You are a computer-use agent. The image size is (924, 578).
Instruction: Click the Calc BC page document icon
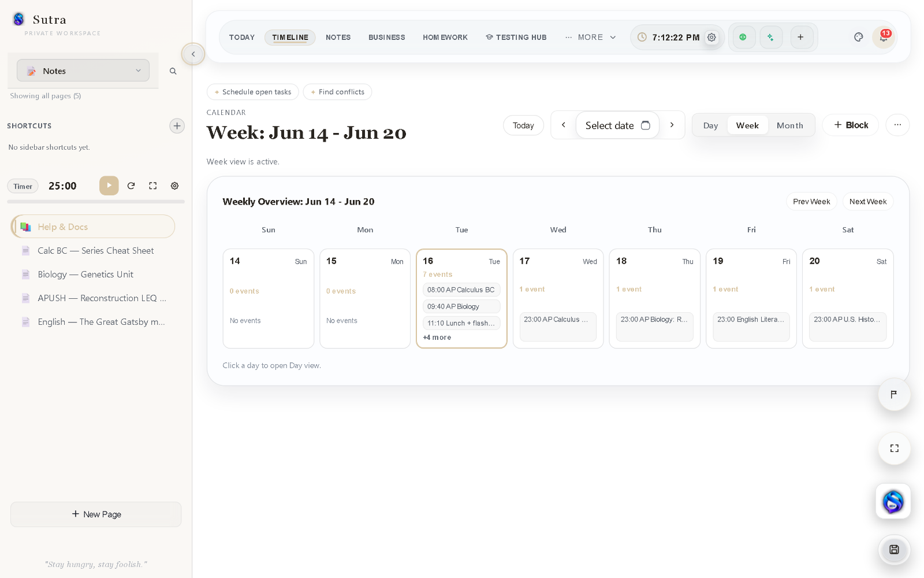[25, 250]
